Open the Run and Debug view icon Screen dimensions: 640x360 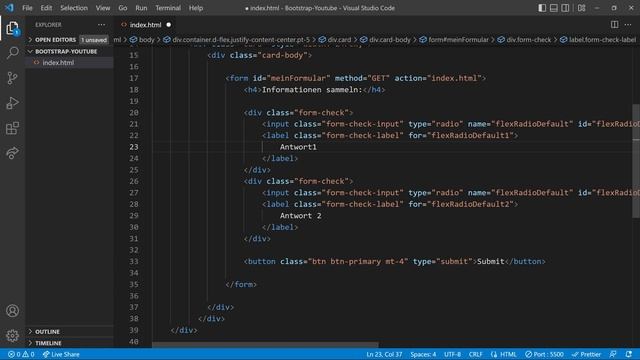pos(12,103)
